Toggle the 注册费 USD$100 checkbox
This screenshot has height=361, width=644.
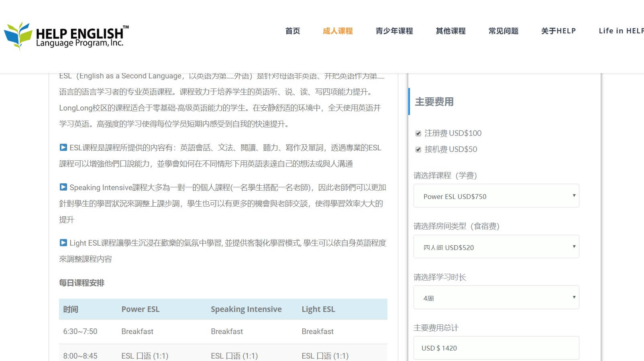click(418, 133)
